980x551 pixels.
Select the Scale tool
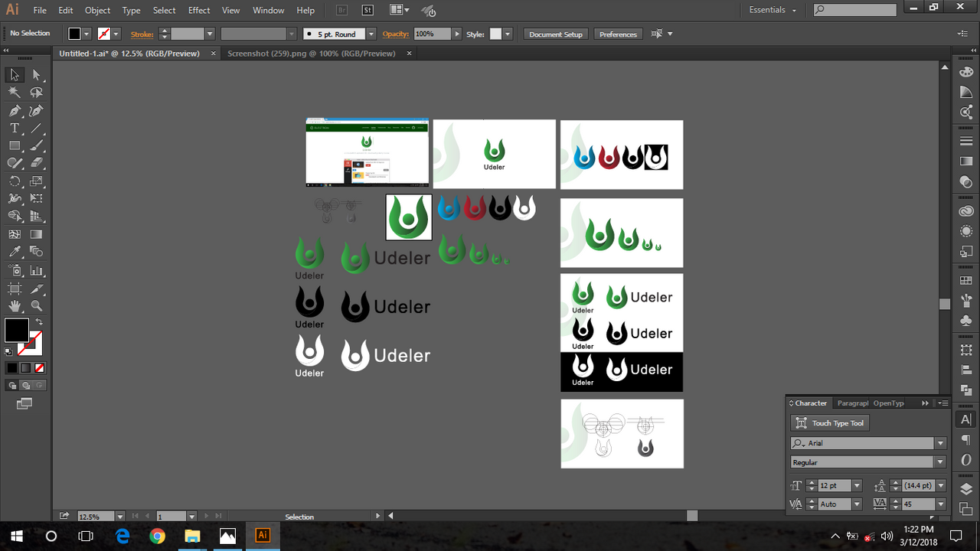(36, 181)
